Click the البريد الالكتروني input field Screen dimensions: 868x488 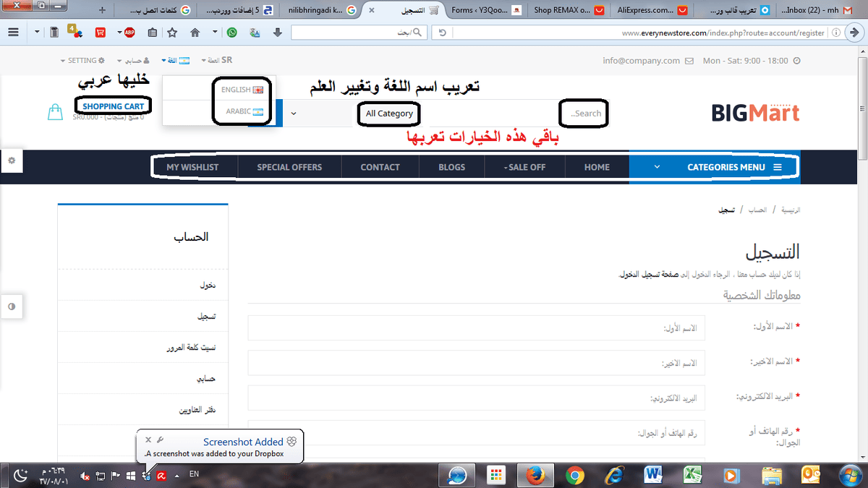pyautogui.click(x=476, y=398)
